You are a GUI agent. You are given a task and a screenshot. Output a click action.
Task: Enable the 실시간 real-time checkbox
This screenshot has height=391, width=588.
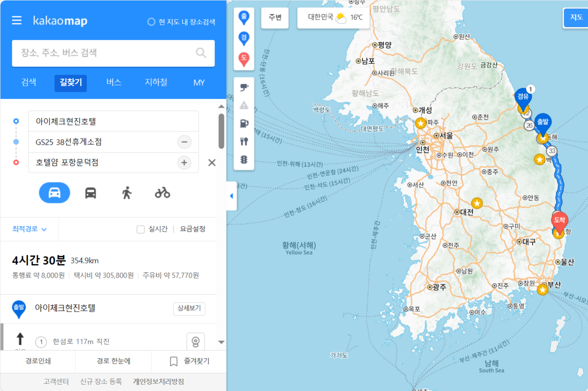[141, 229]
